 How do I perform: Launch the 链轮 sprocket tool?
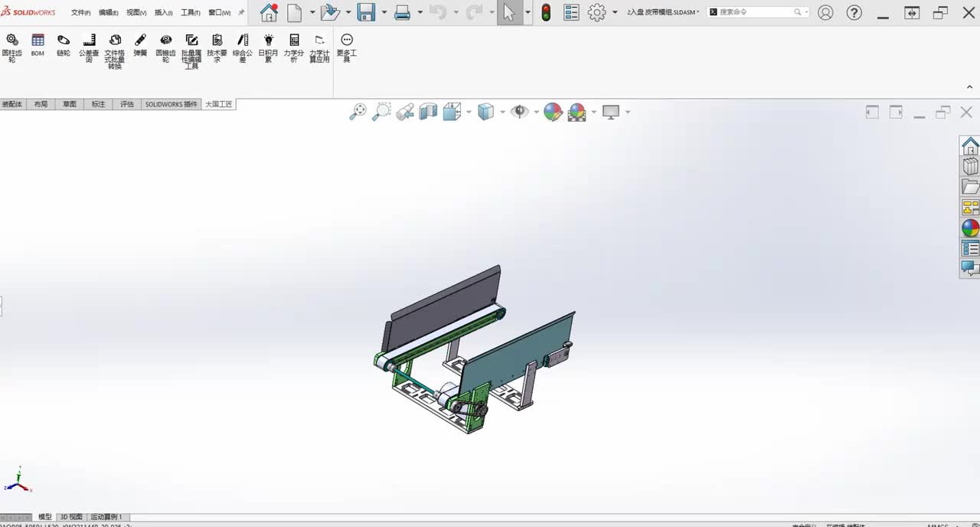(x=64, y=45)
